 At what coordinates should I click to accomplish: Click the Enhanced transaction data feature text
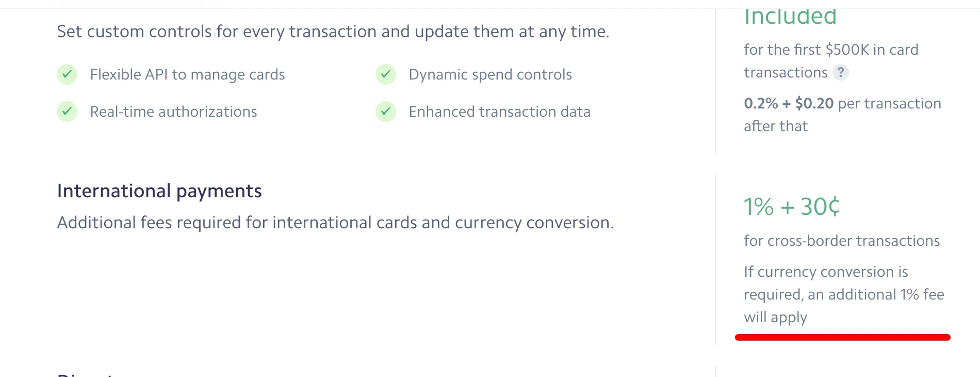click(x=499, y=112)
